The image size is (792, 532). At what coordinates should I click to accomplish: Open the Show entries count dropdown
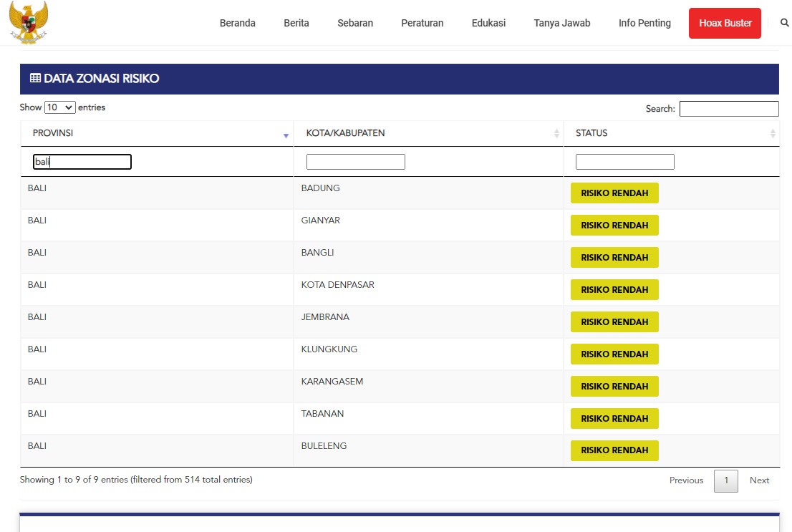coord(59,107)
